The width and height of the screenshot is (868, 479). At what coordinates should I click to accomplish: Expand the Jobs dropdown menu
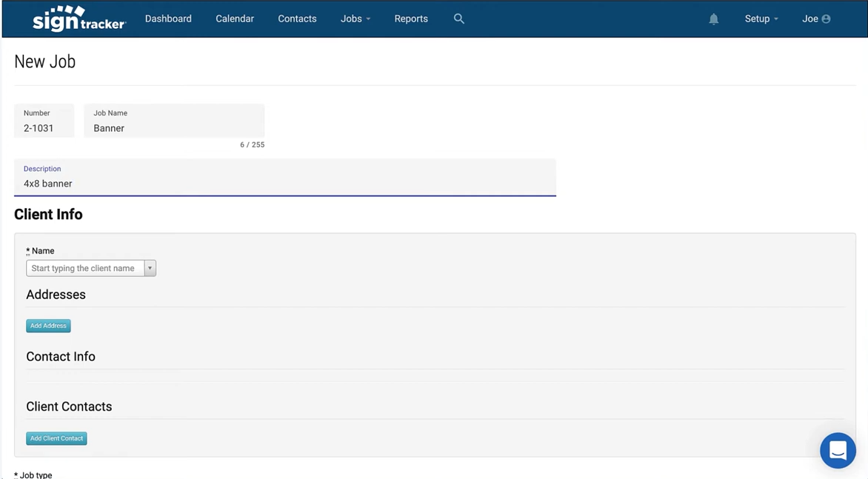[355, 19]
